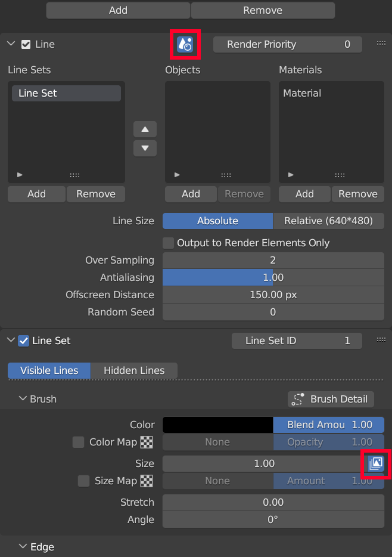The image size is (392, 557).
Task: Click the Size Map checker texture icon
Action: (147, 481)
